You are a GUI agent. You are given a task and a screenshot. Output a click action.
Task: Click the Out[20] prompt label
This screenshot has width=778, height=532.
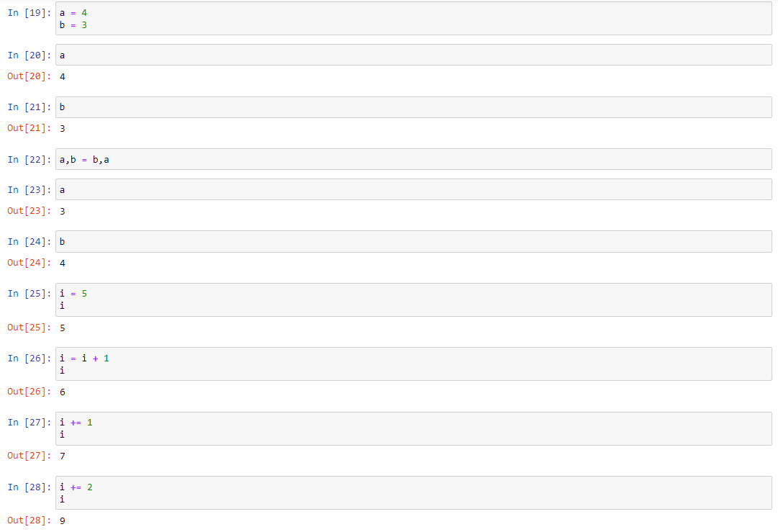pos(30,76)
